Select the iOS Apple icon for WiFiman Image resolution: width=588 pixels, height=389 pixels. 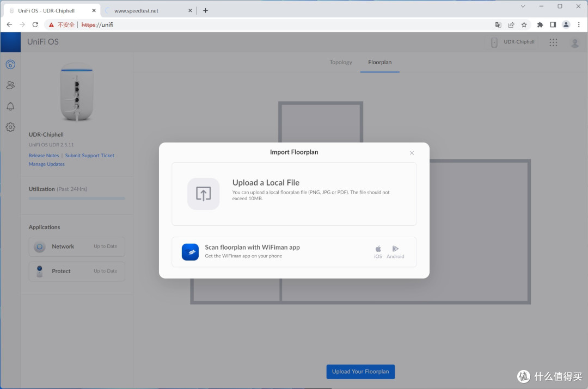coord(378,249)
